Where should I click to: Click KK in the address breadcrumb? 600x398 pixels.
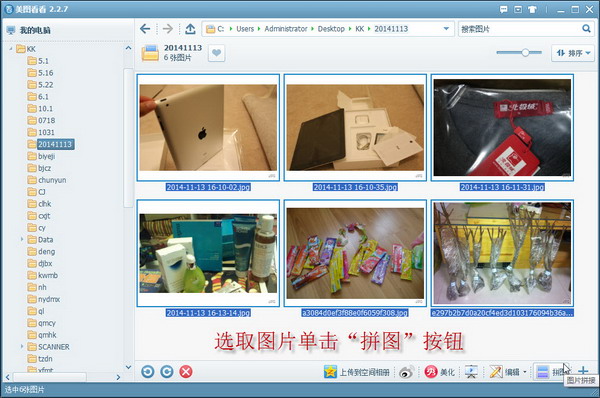point(360,29)
